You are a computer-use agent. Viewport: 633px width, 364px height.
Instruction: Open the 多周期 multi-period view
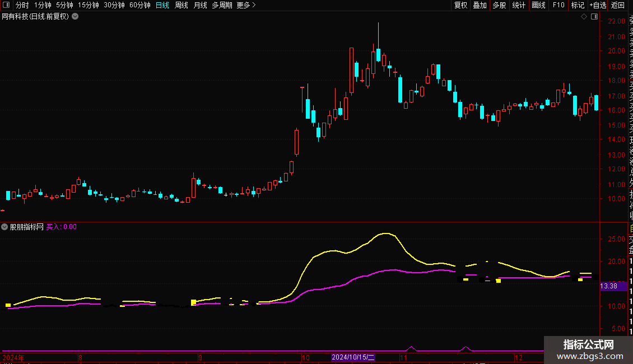pos(222,5)
